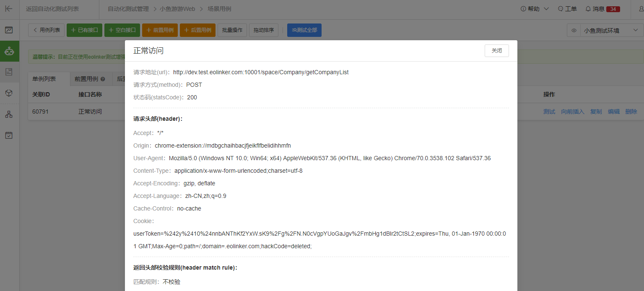Click the 工单 chat icon
644x291 pixels.
click(x=561, y=9)
